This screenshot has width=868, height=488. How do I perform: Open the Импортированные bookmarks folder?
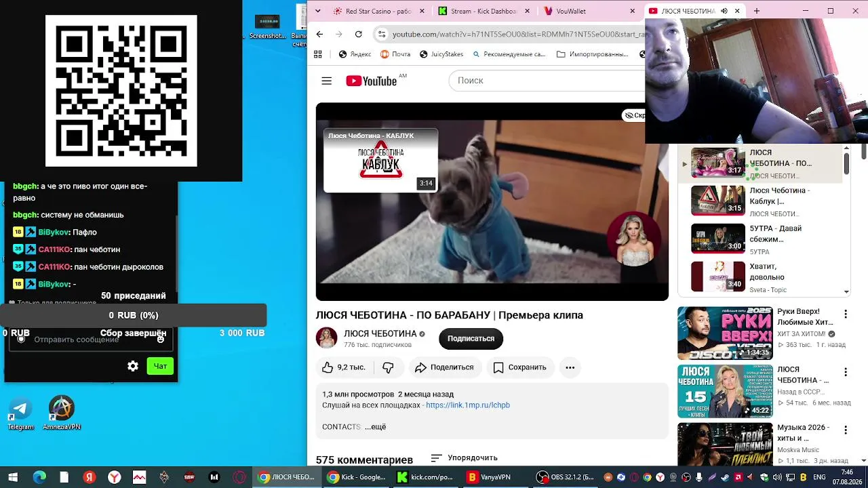592,54
